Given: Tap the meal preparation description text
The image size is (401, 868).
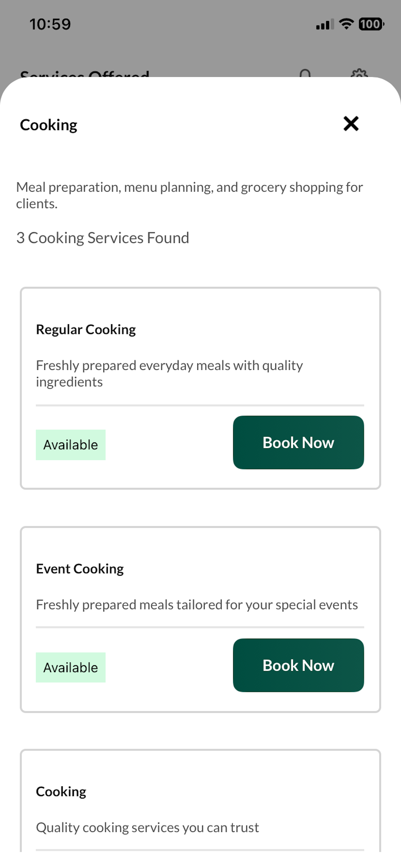Looking at the screenshot, I should (190, 195).
